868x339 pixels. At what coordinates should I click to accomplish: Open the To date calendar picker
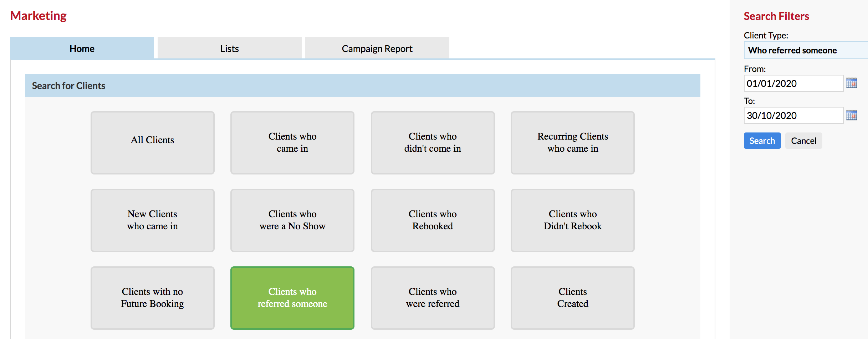[851, 115]
